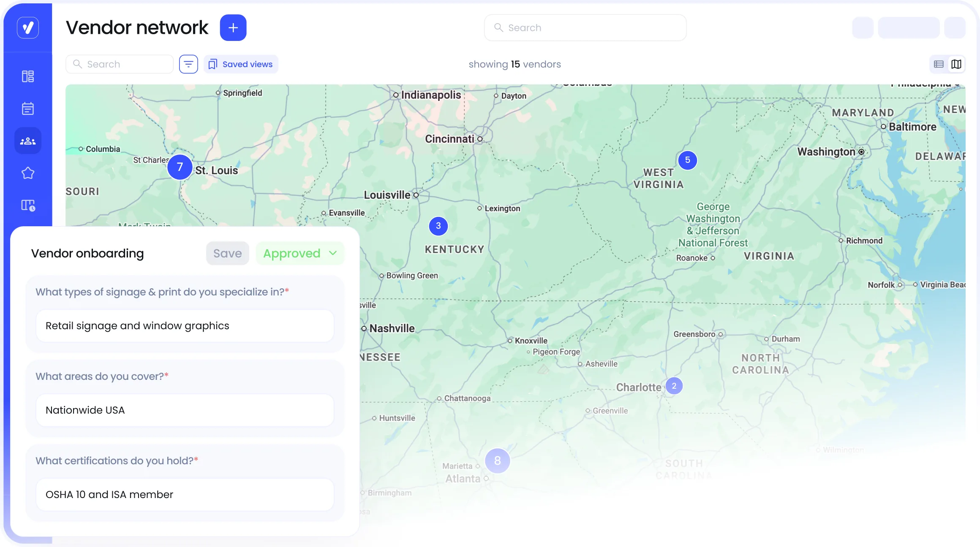Viewport: 980px width, 547px height.
Task: Switch to map view
Action: (x=956, y=64)
